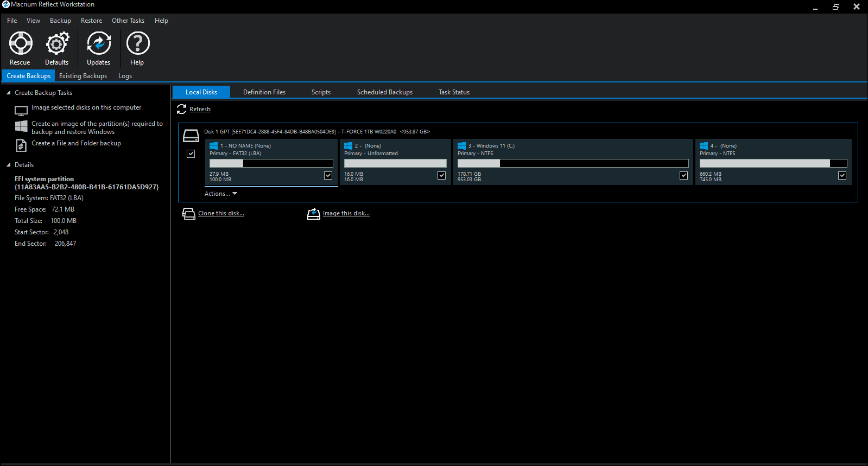Click Create an image of partitions to restore Windows
868x466 pixels.
pos(97,128)
